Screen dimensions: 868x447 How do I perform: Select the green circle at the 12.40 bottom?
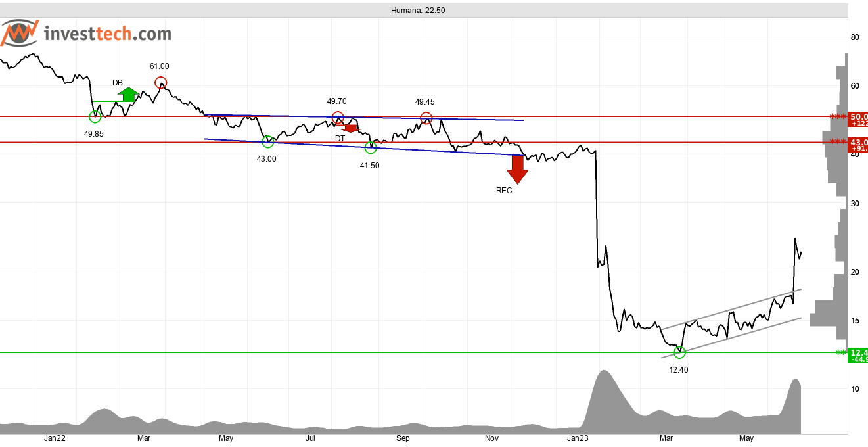679,353
